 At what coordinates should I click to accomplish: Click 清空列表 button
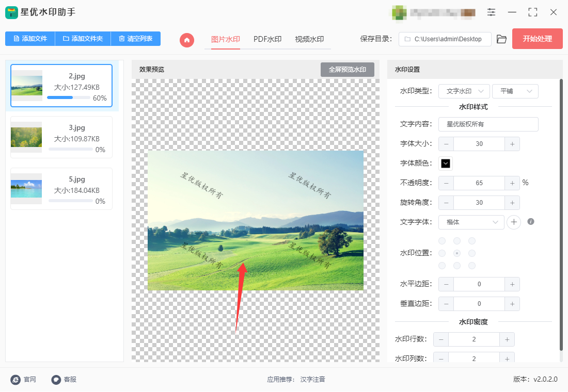tap(135, 38)
